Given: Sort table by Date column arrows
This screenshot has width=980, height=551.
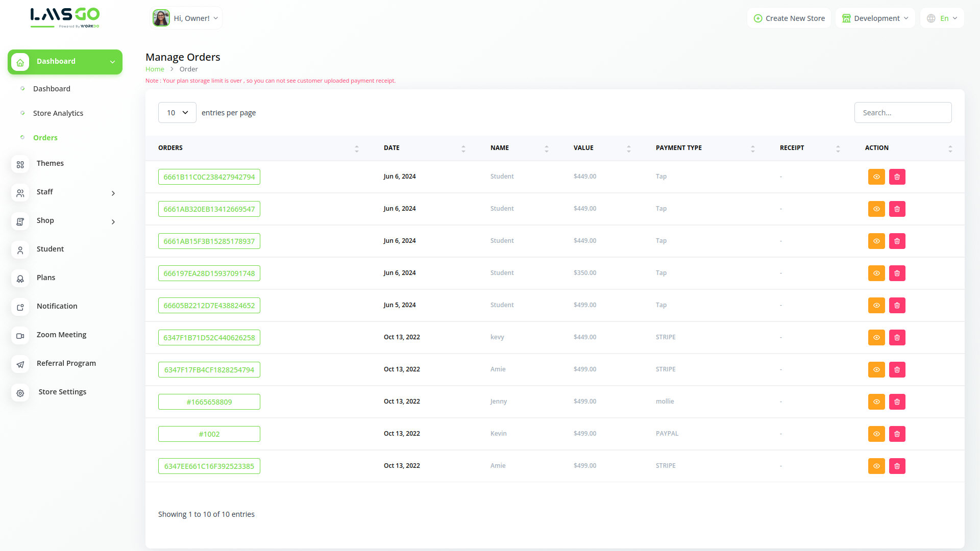Looking at the screenshot, I should (463, 148).
